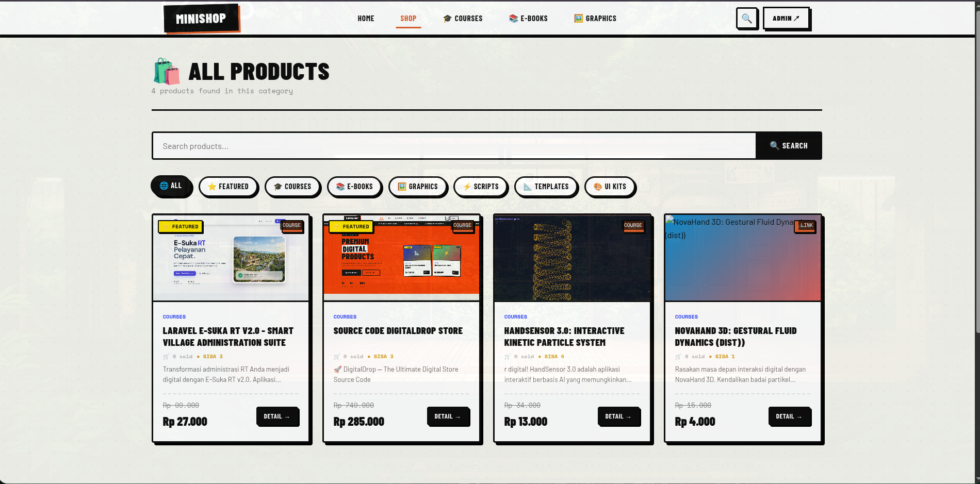The width and height of the screenshot is (980, 484).
Task: Filter by E-BOOKS chip
Action: [x=354, y=187]
